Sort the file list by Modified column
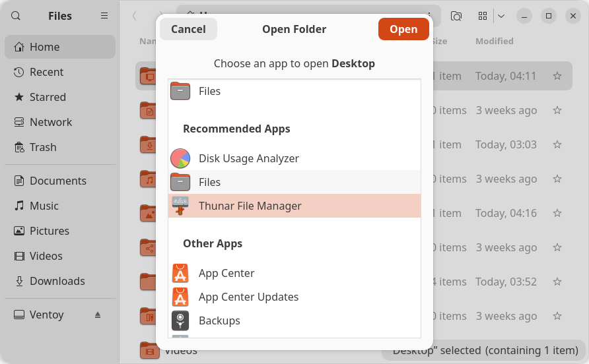Screen dimensions: 589x364 (x=494, y=41)
